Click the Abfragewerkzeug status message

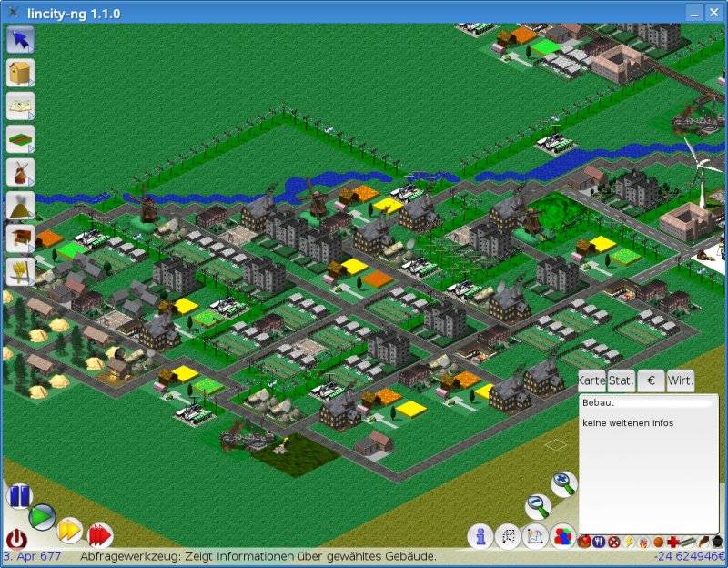click(x=258, y=556)
